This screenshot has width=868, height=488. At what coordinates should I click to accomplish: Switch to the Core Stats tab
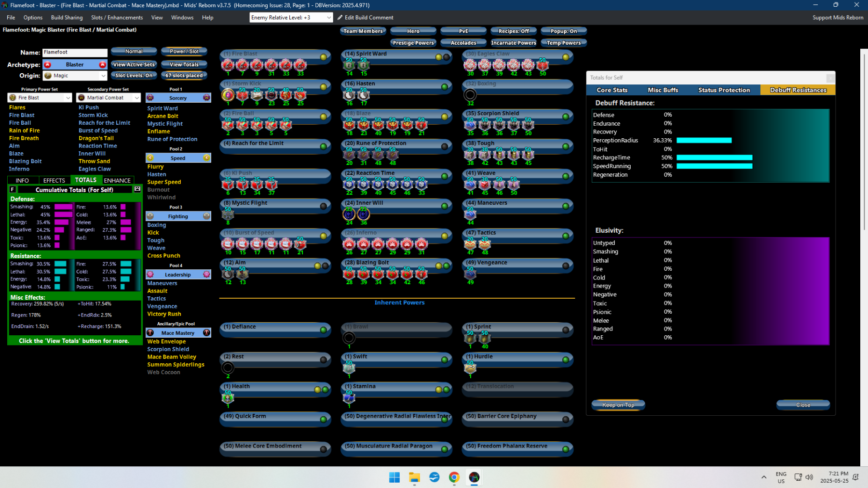pyautogui.click(x=612, y=90)
